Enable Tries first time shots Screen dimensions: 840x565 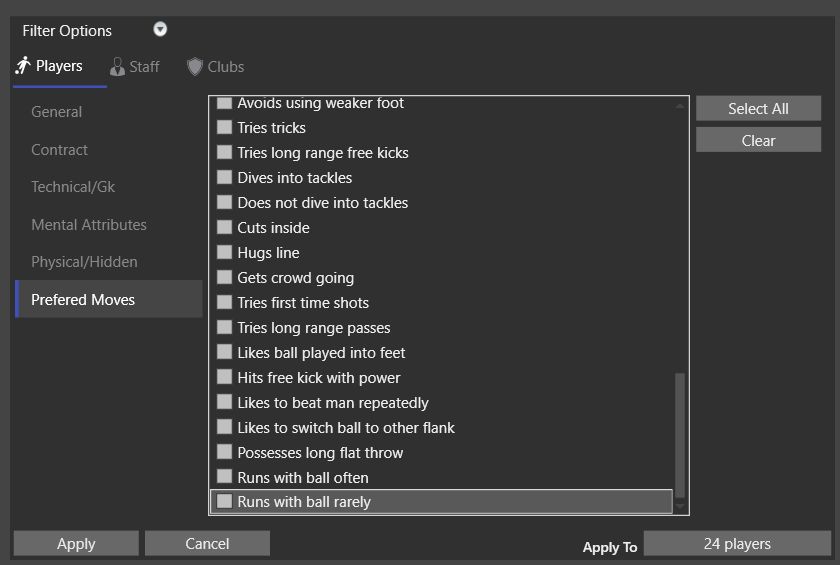(224, 302)
